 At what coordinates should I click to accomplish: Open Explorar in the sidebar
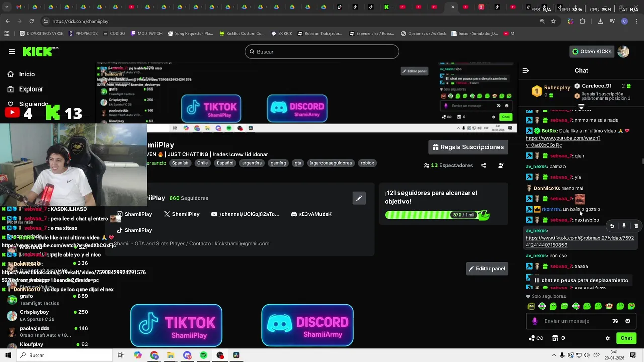pyautogui.click(x=25, y=89)
